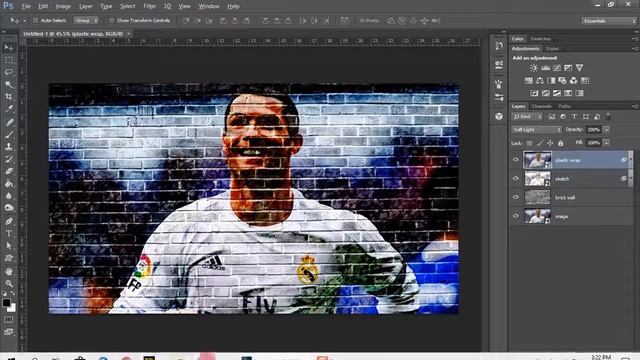Viewport: 640px width, 360px height.
Task: Toggle lock transparent pixels
Action: (529, 143)
